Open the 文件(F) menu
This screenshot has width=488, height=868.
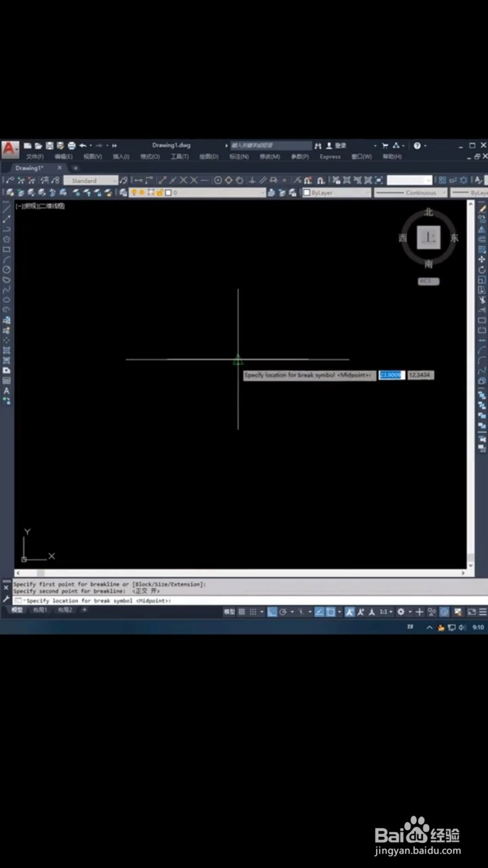35,157
